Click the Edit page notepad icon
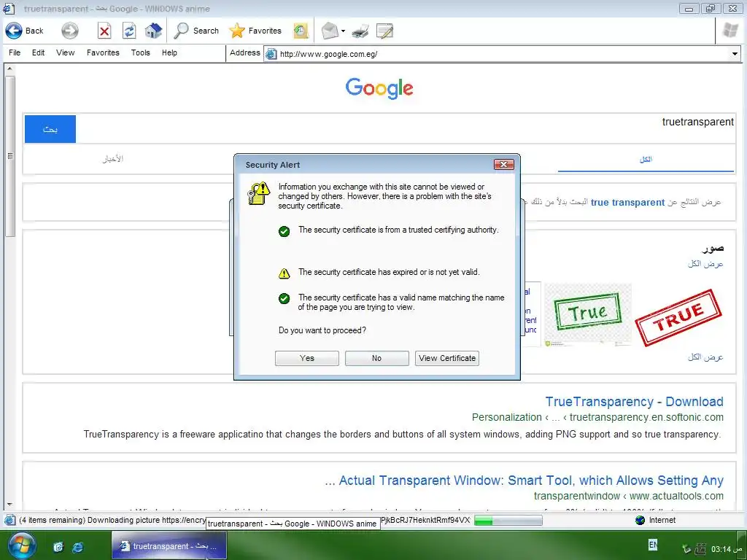Image resolution: width=747 pixels, height=560 pixels. [384, 31]
